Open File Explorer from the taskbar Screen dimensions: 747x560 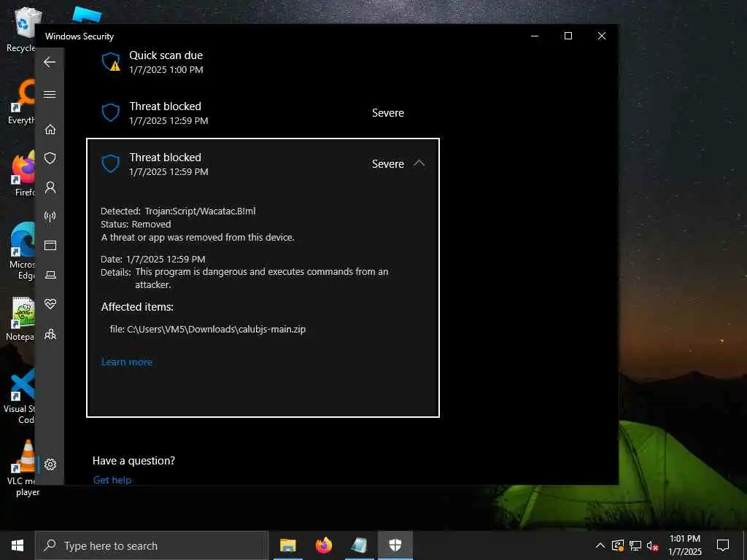287,545
